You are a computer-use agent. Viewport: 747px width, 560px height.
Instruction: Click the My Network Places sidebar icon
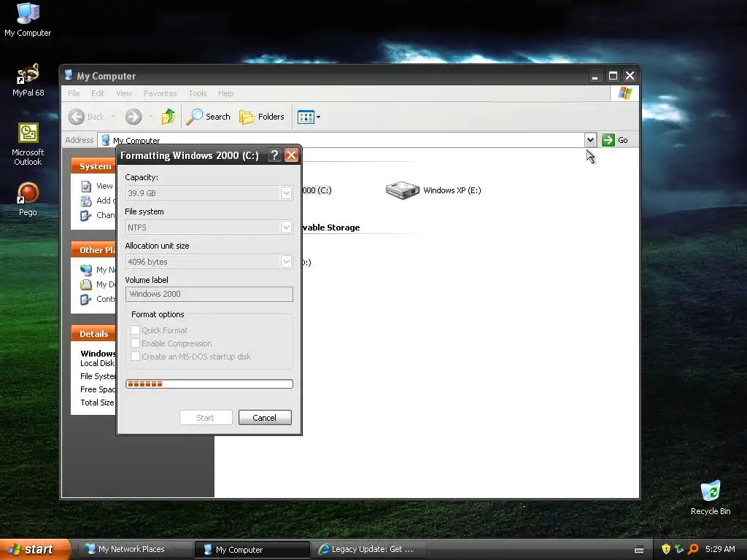(x=86, y=270)
